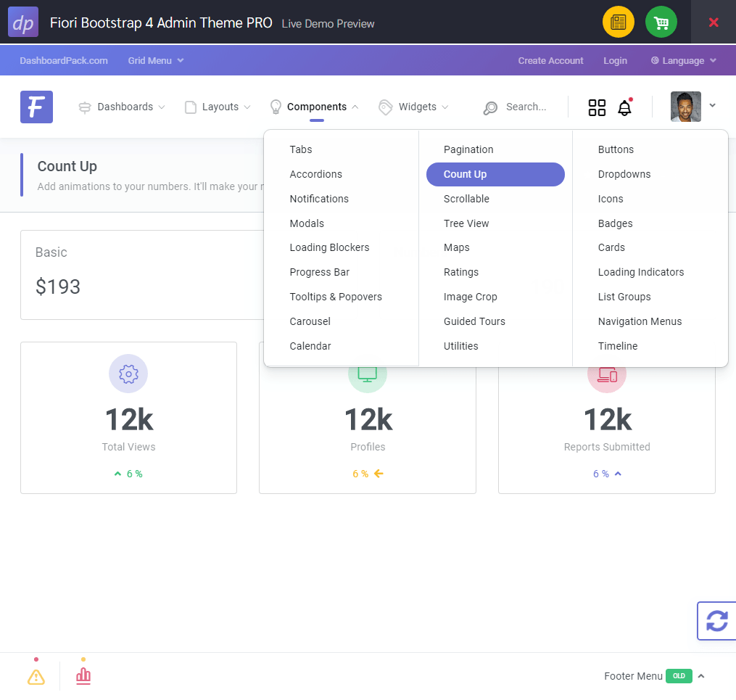Click the search magnifier icon
The width and height of the screenshot is (736, 700).
pos(491,107)
